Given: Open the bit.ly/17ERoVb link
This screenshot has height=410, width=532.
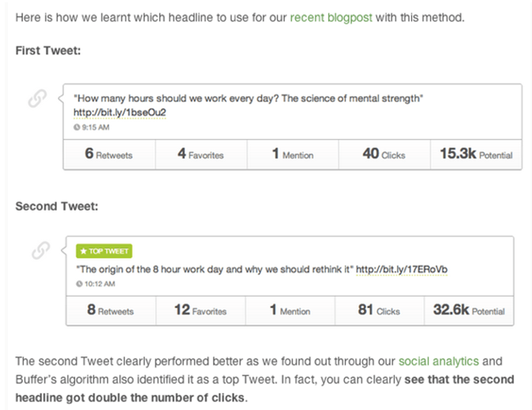Looking at the screenshot, I should 402,270.
